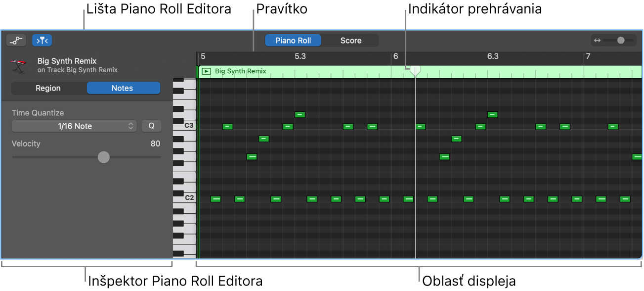Click the playhead handle in the ruler
Screen dimensions: 644x291
coord(415,71)
